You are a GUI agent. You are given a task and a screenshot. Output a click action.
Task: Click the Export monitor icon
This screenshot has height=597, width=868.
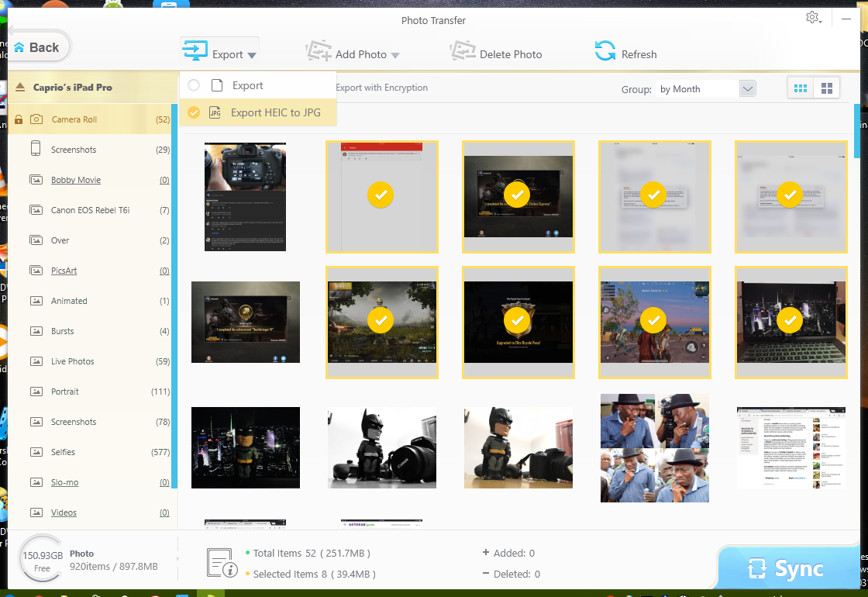coord(195,50)
